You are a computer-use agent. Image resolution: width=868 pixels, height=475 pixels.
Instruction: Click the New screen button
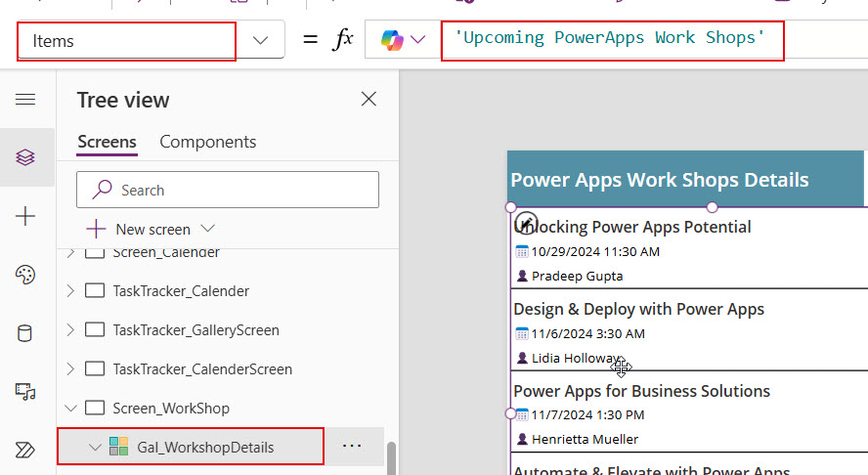coord(139,230)
